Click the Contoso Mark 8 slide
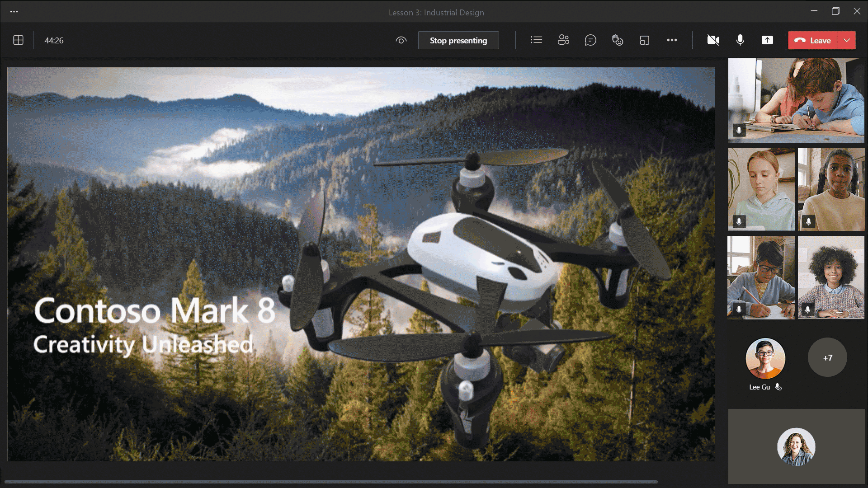The width and height of the screenshot is (868, 488). point(361,264)
